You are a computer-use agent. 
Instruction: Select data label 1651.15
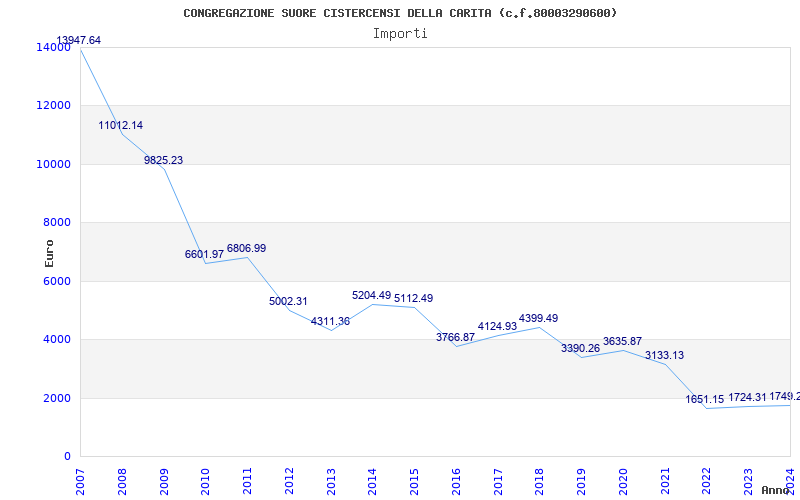pyautogui.click(x=705, y=399)
